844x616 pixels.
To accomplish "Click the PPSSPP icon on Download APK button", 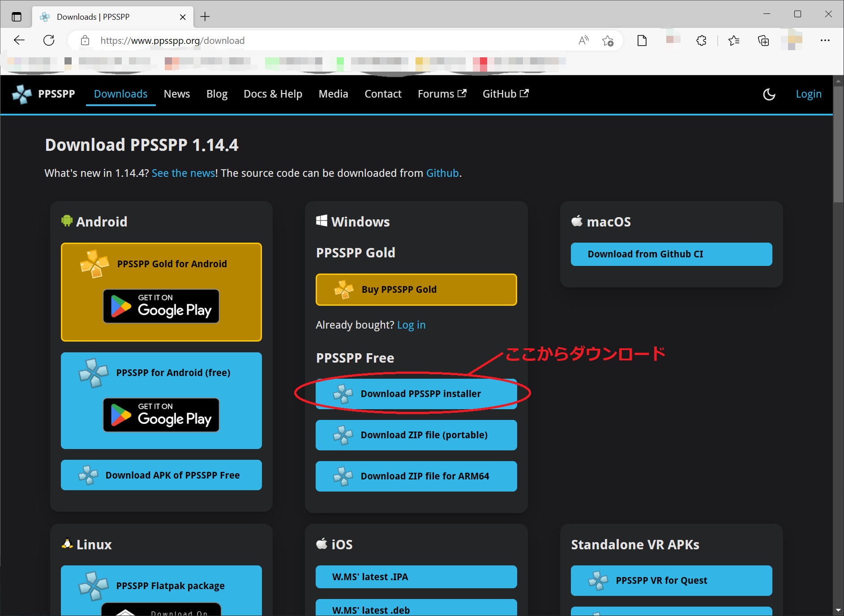I will [88, 475].
